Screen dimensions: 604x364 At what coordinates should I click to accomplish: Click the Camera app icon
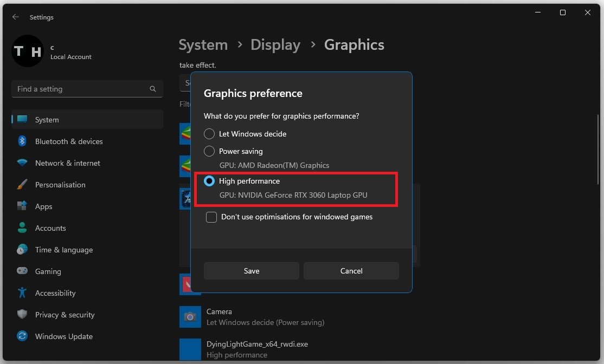tap(190, 317)
